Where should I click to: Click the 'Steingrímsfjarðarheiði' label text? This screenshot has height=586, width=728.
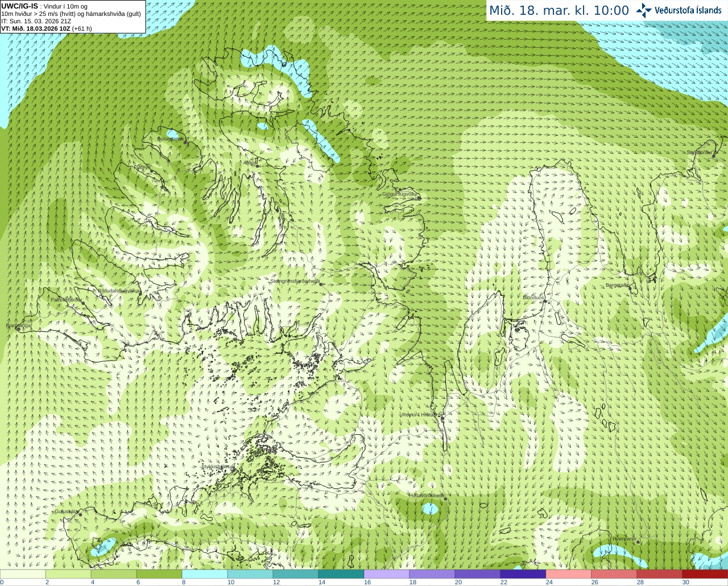coord(295,281)
